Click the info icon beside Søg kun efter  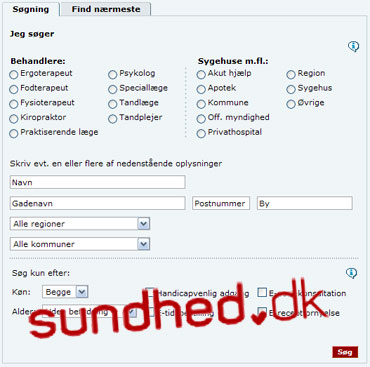pos(351,273)
